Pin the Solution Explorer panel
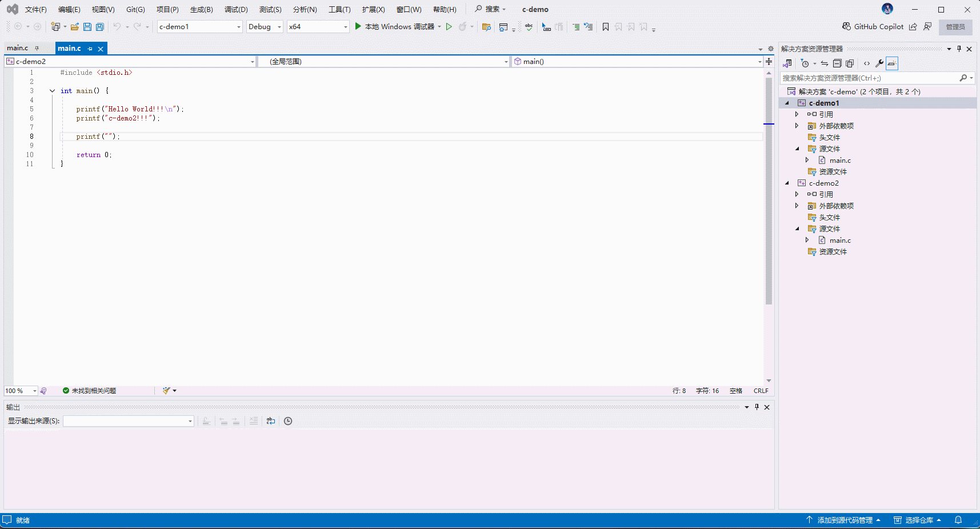 click(x=959, y=49)
